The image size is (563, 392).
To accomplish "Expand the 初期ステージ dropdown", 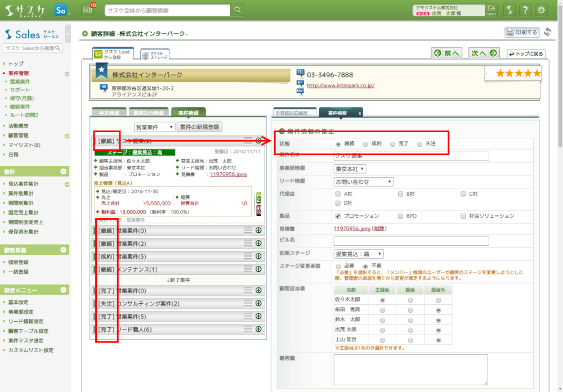I will click(x=359, y=254).
